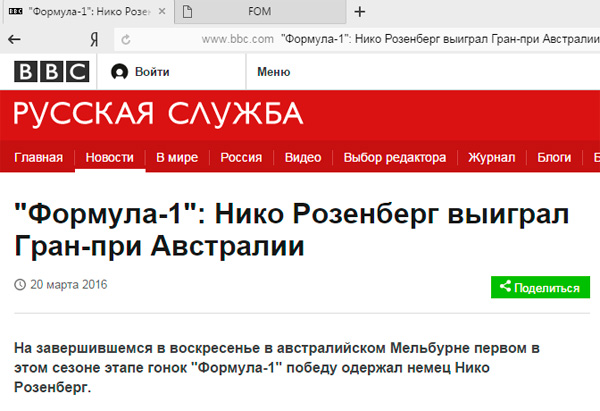Click the user profile icon next to Войти

tap(120, 72)
